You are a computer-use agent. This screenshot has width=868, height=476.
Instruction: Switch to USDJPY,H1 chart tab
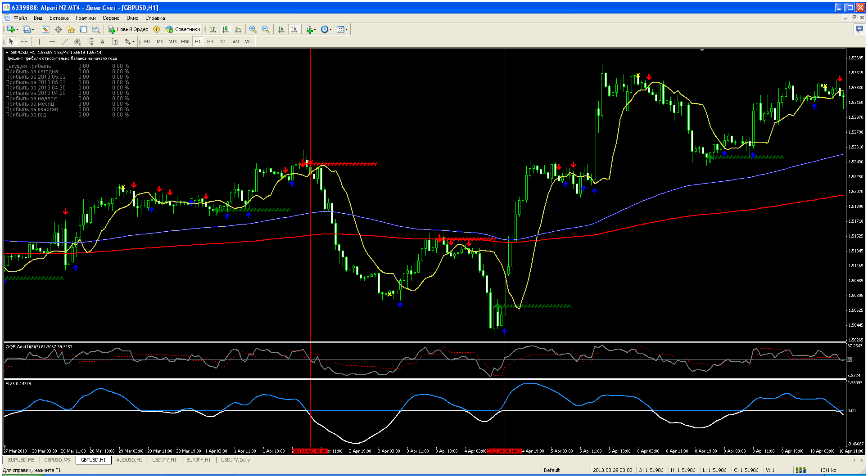point(164,460)
